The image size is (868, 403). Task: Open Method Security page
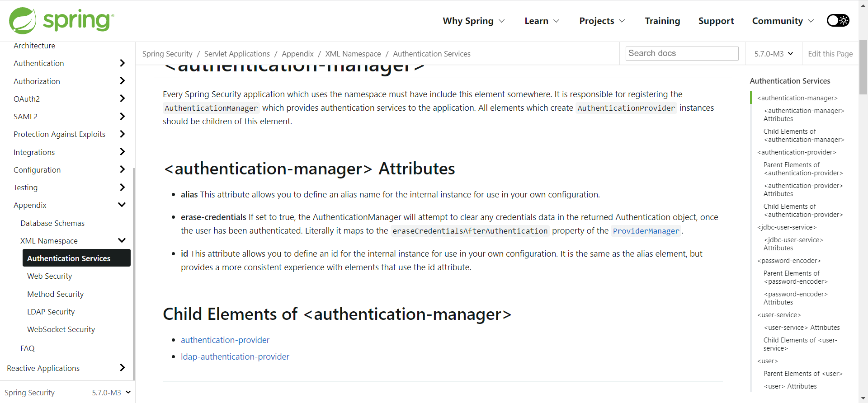[56, 294]
